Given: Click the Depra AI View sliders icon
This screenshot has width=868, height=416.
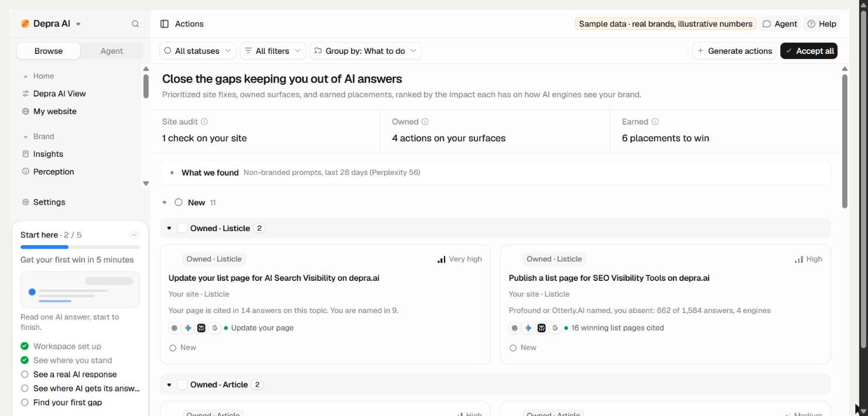Looking at the screenshot, I should tap(25, 94).
